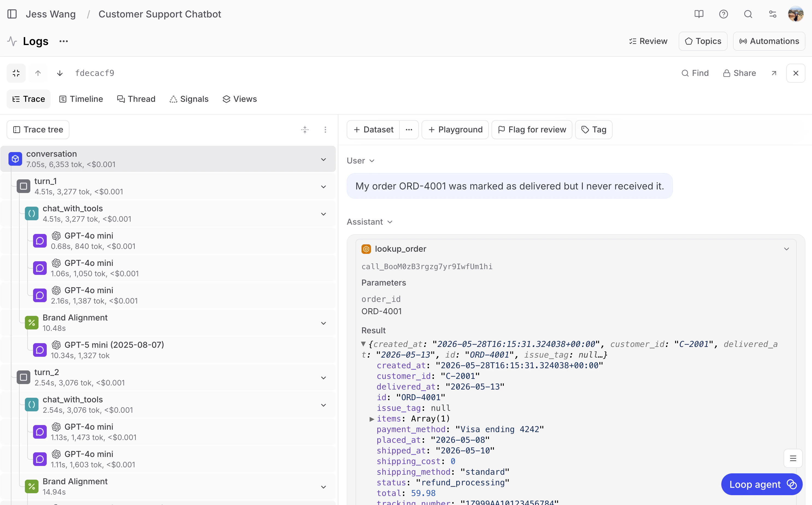Click the Logs activity pulse icon
This screenshot has width=812, height=505.
point(12,41)
